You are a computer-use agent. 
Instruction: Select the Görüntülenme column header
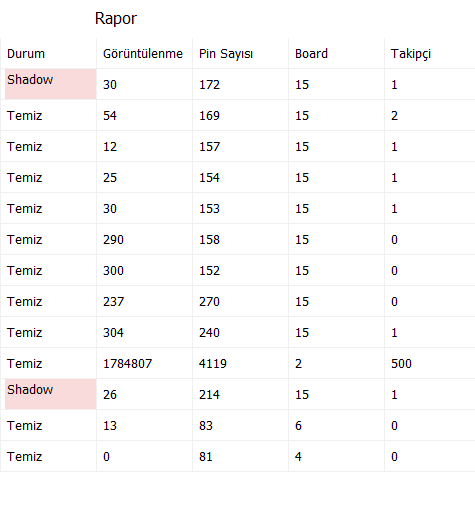(x=145, y=53)
